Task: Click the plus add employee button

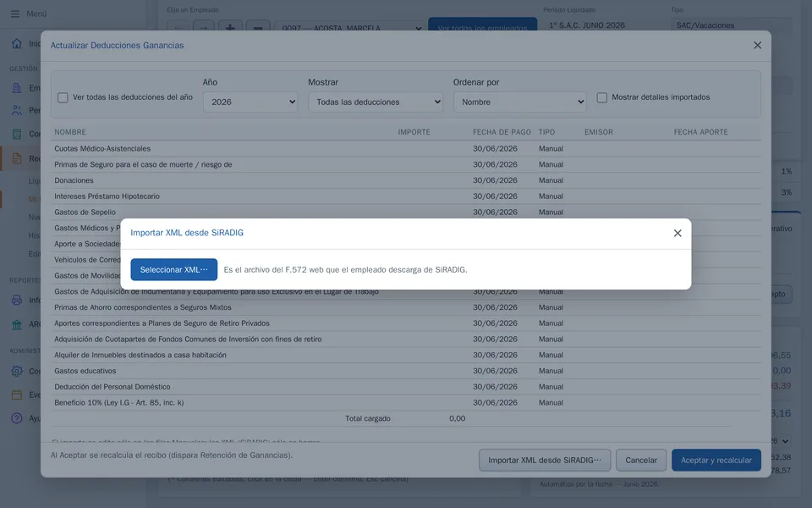Action: click(x=230, y=27)
